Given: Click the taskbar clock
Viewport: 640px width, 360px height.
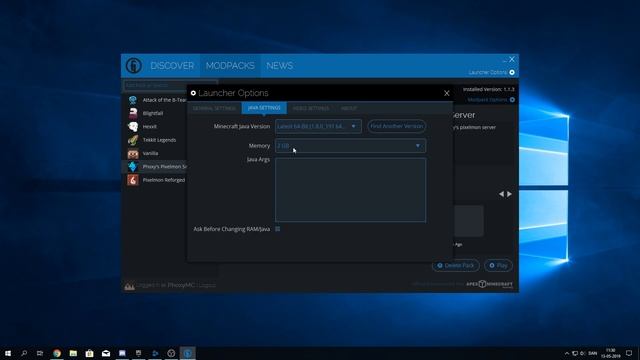Looking at the screenshot, I should coord(611,353).
